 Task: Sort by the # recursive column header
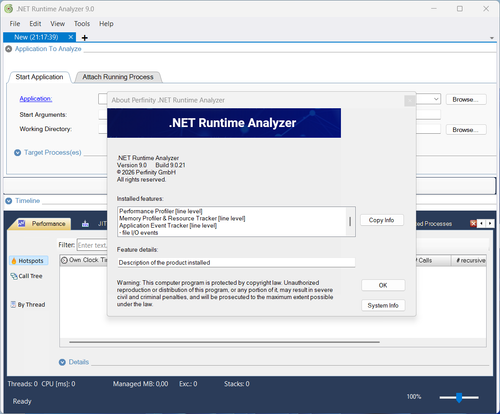pyautogui.click(x=469, y=260)
